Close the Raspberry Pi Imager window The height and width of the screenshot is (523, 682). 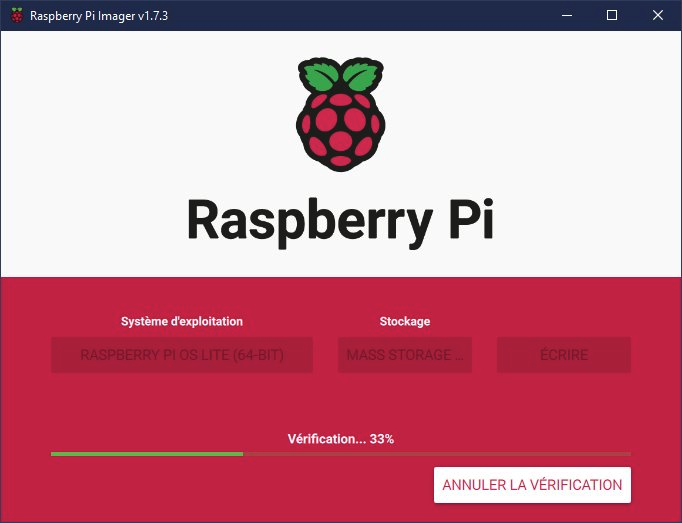pyautogui.click(x=658, y=15)
